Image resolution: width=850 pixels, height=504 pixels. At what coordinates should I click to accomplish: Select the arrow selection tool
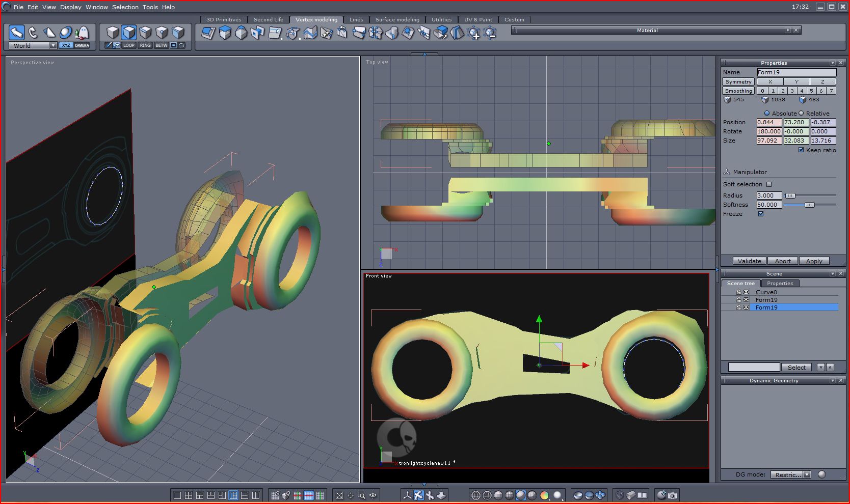[17, 33]
